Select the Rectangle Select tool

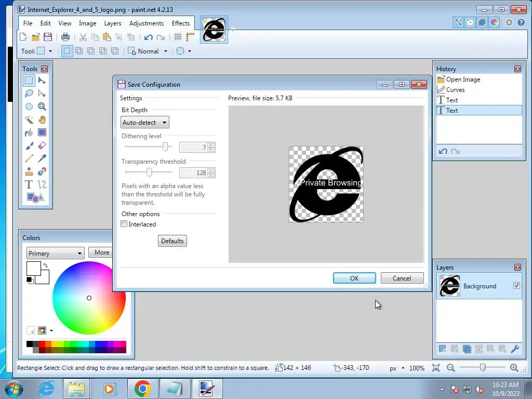pos(29,81)
